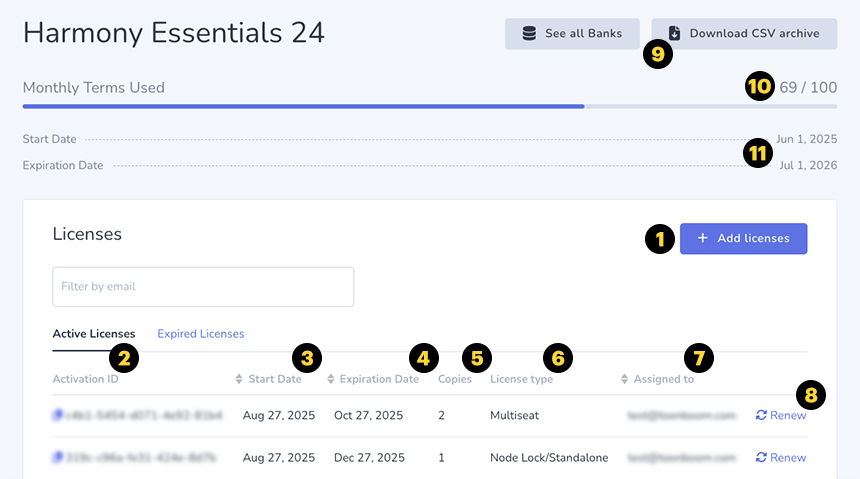Click the Node Lock/Standalone license type cell
Viewport: 860px width, 479px height.
pyautogui.click(x=548, y=458)
